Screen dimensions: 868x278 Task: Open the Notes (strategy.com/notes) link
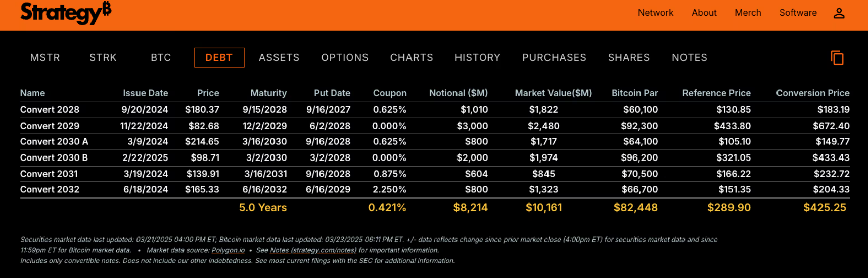(x=313, y=250)
